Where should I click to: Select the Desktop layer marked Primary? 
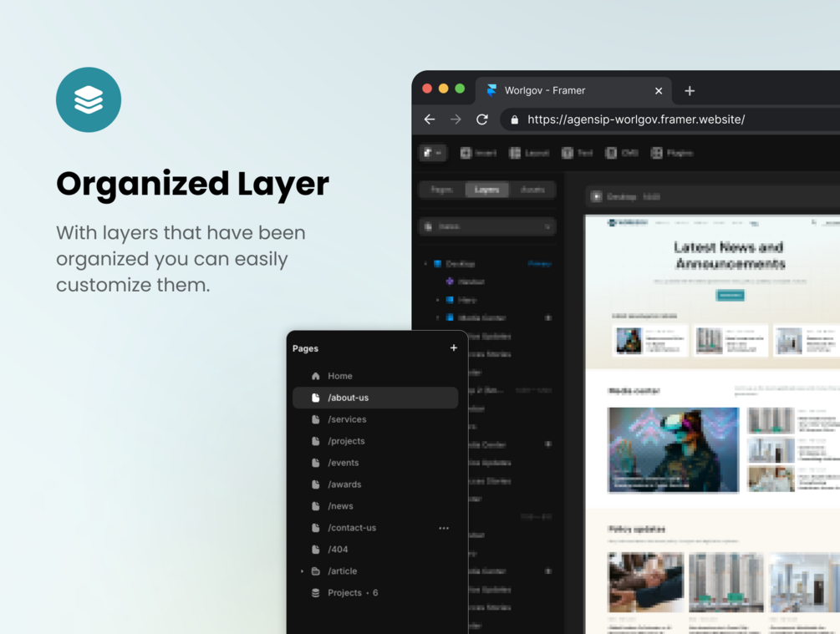pyautogui.click(x=487, y=263)
